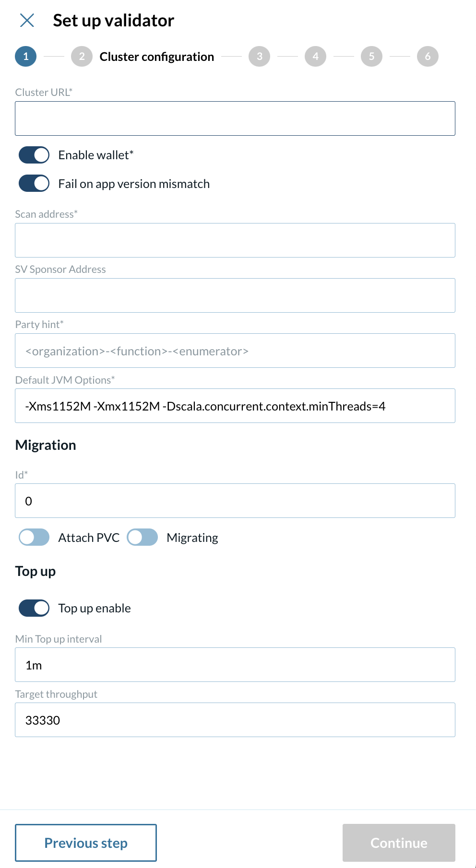
Task: Disable Top up enable
Action: click(x=33, y=608)
